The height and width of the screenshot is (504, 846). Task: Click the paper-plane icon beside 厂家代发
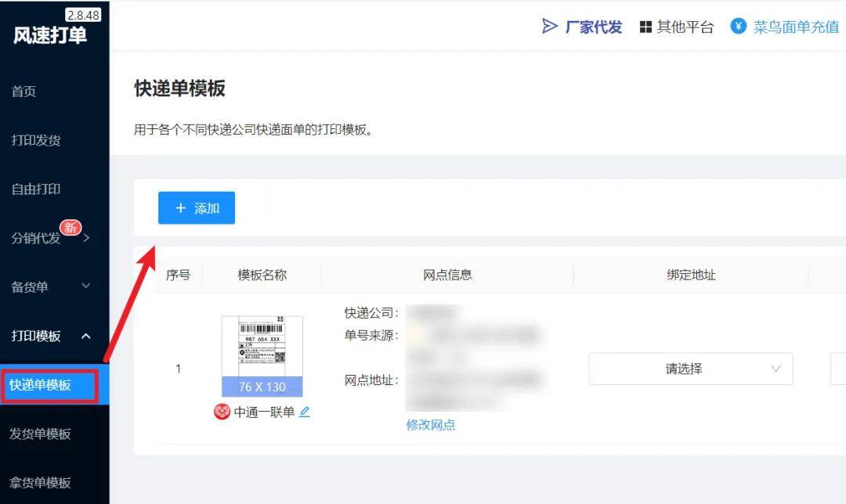coord(550,27)
